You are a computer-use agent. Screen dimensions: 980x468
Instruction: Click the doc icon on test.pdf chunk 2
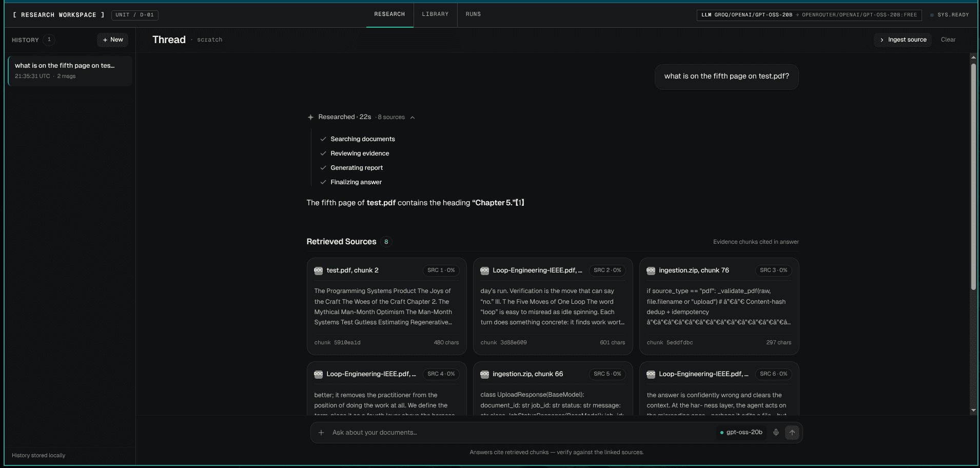click(x=318, y=270)
